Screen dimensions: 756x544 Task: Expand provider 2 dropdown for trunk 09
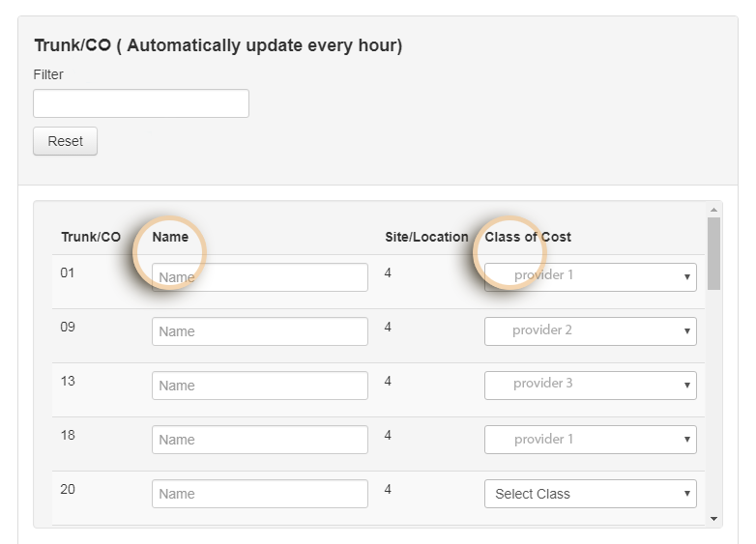(x=590, y=331)
